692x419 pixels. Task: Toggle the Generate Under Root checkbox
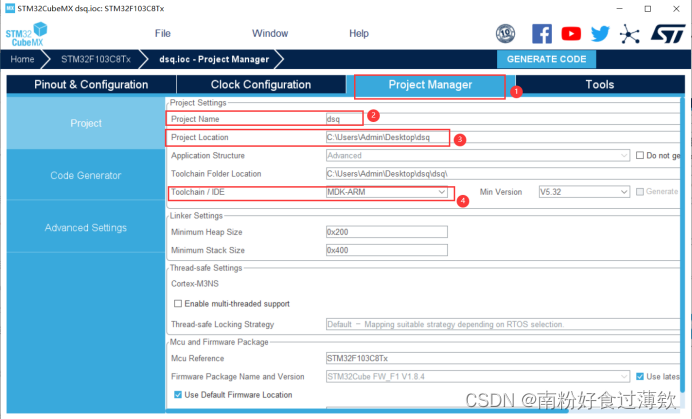tap(639, 192)
